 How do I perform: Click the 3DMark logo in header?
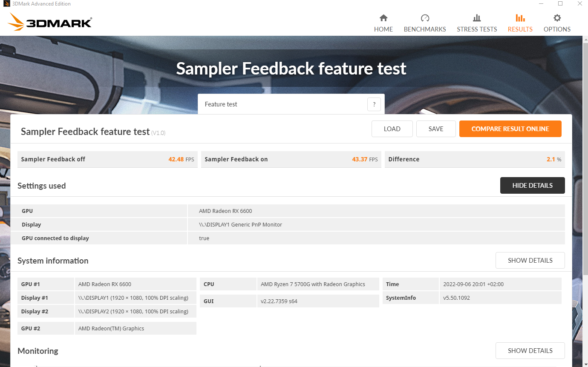coord(50,22)
